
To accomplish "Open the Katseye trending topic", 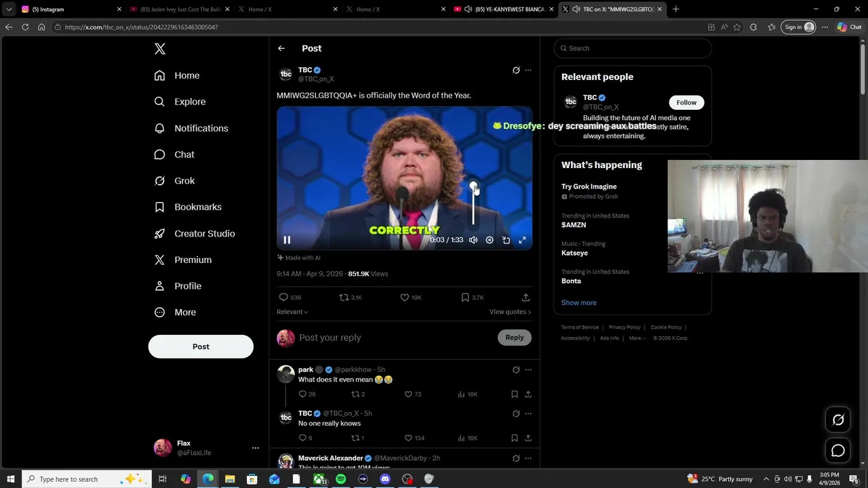I will (x=574, y=253).
